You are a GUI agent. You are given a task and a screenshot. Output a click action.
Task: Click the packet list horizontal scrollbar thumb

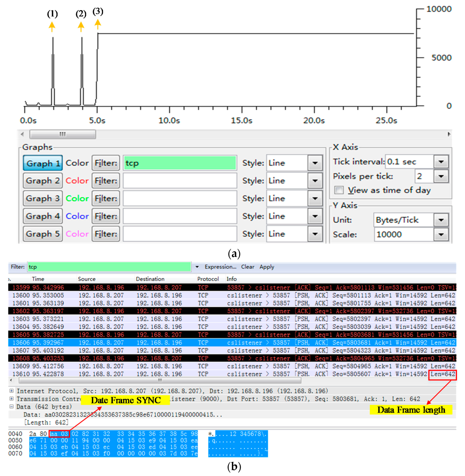pos(160,380)
